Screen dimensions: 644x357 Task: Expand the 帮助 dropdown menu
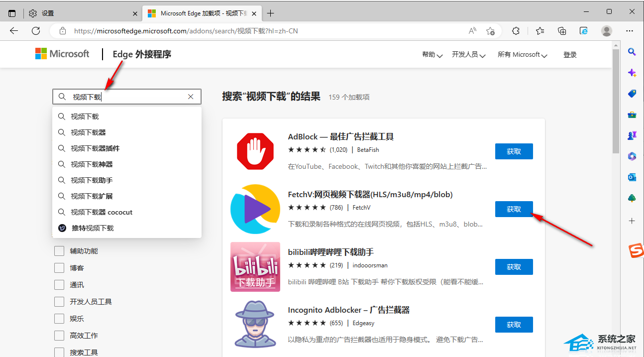(x=432, y=55)
